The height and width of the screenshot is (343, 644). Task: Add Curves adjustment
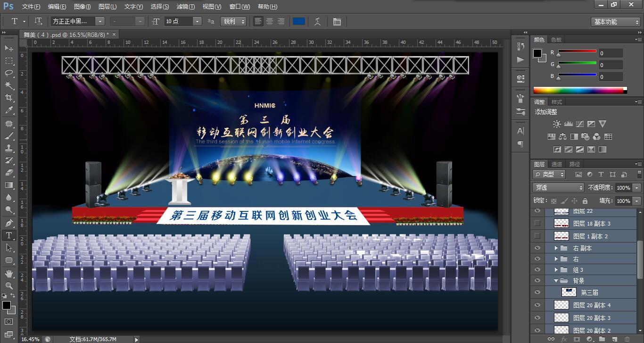pos(579,124)
